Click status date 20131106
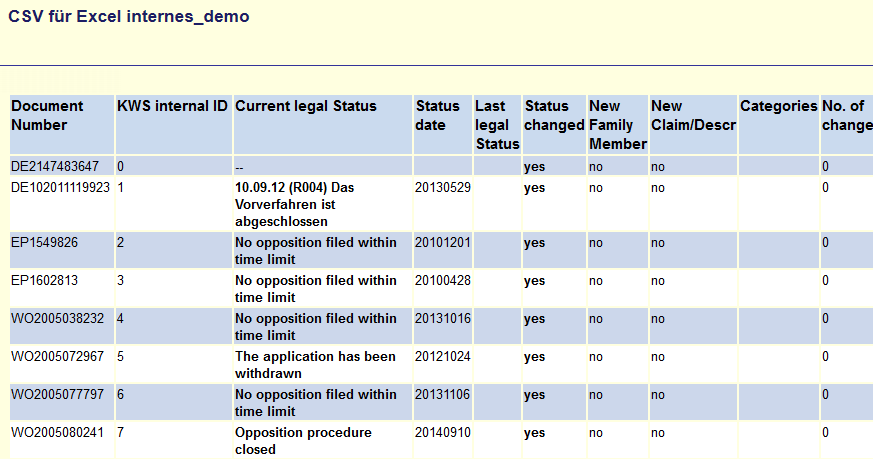The height and width of the screenshot is (459, 873). point(443,394)
